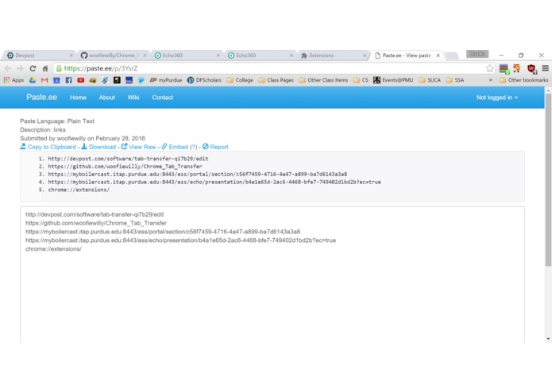552x392 pixels.
Task: Open Home in the Paste.ee navbar
Action: coord(78,98)
